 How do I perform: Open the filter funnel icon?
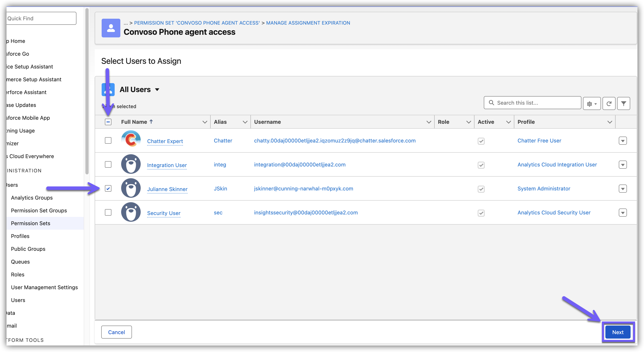[x=623, y=103]
